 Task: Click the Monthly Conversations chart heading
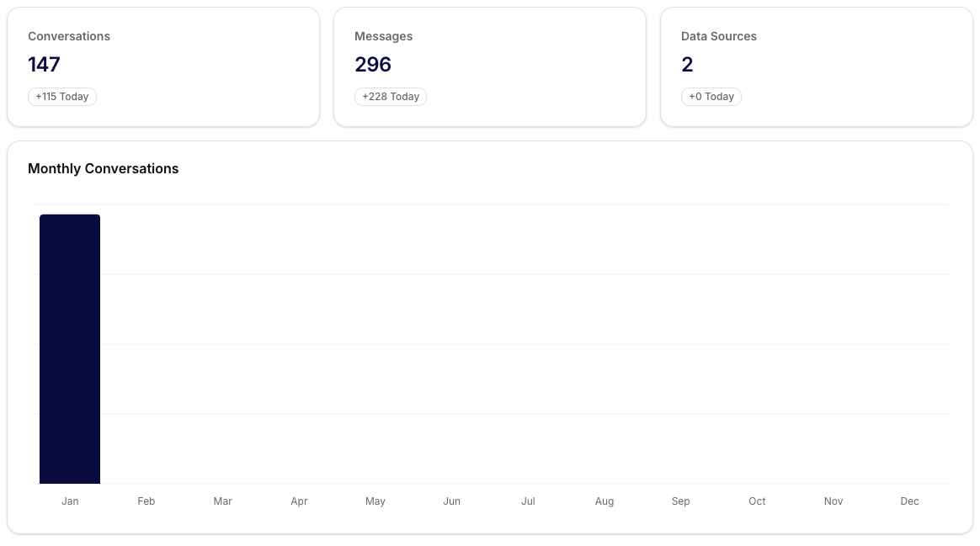coord(104,168)
